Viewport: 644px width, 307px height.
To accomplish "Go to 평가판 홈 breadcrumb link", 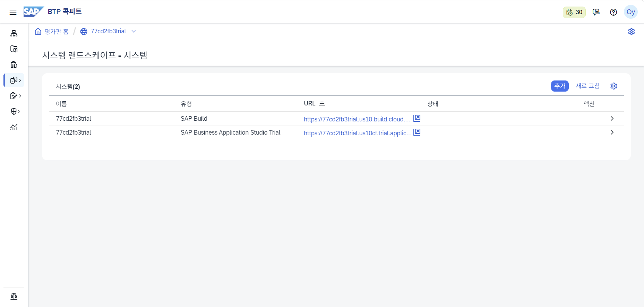I will [x=57, y=32].
